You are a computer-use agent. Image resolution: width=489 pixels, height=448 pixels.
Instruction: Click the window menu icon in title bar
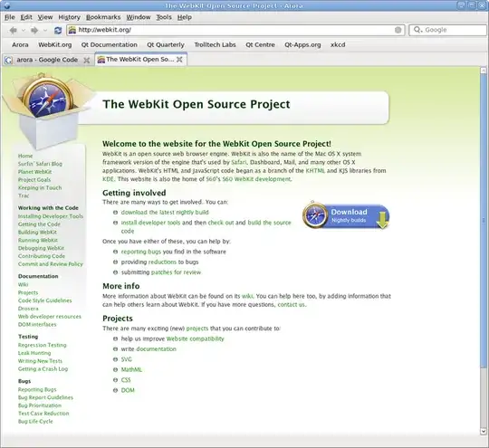[7, 5]
